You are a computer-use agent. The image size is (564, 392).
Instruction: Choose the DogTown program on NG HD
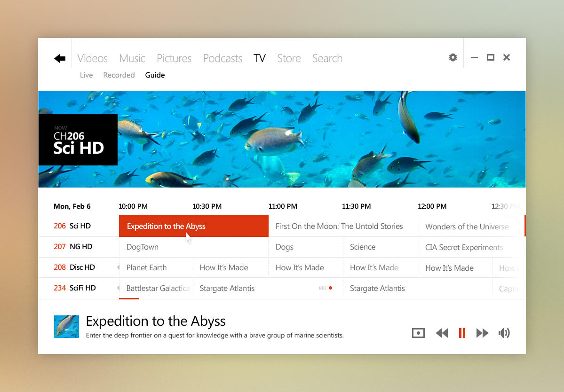click(x=143, y=247)
